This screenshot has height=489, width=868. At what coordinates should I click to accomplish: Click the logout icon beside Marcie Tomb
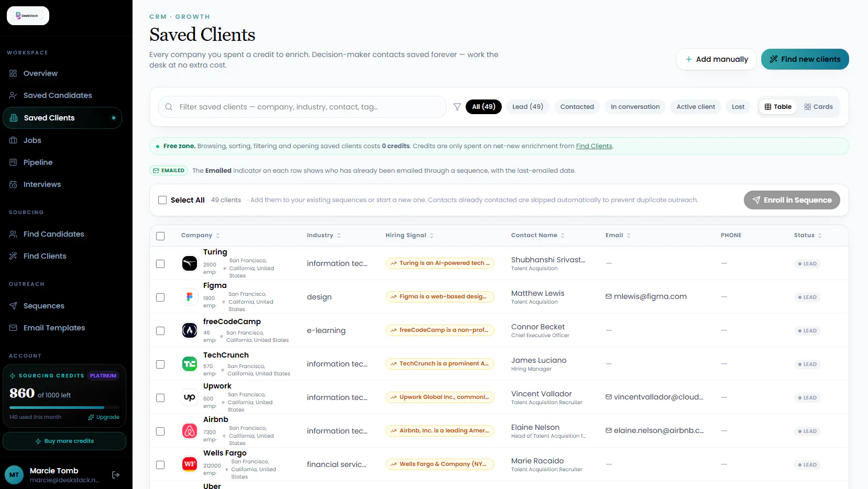(116, 475)
